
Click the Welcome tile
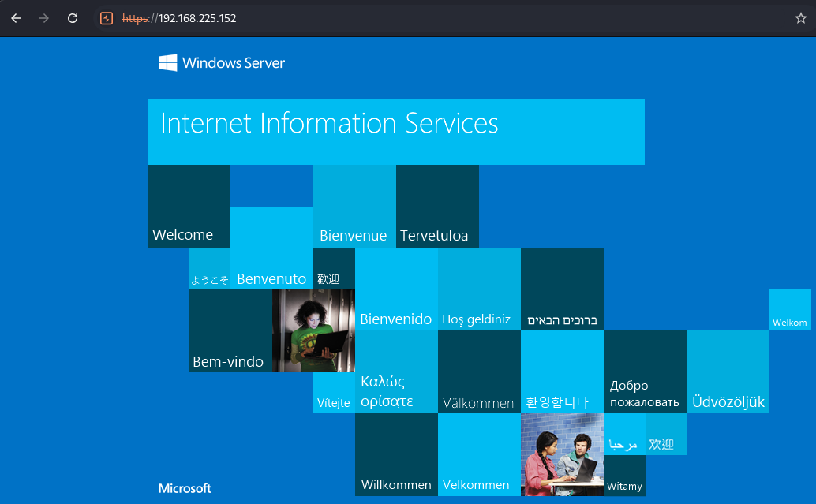click(189, 206)
